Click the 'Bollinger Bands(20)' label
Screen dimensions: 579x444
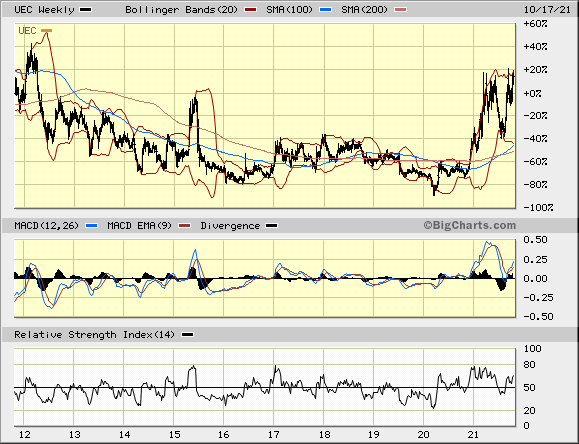point(181,10)
